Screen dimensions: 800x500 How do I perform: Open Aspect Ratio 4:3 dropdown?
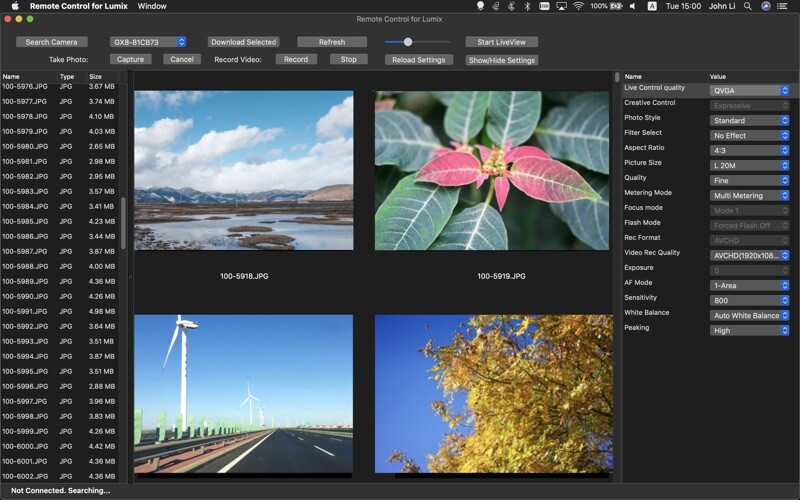pos(749,151)
